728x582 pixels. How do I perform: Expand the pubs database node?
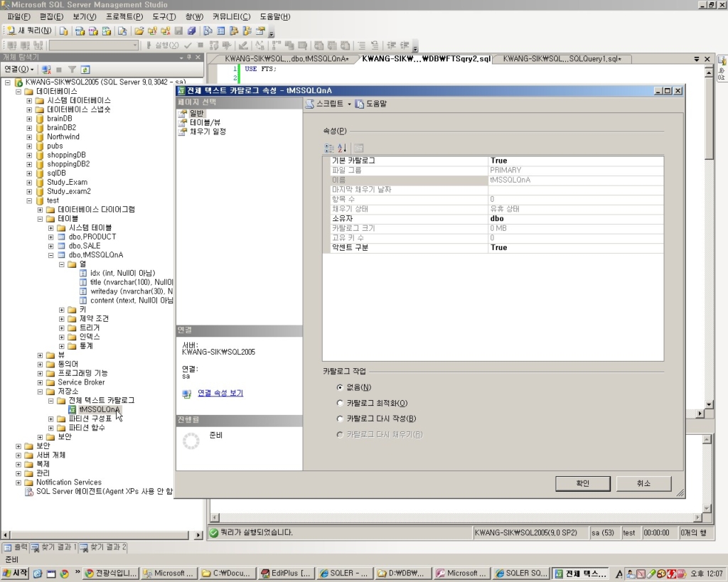point(29,146)
